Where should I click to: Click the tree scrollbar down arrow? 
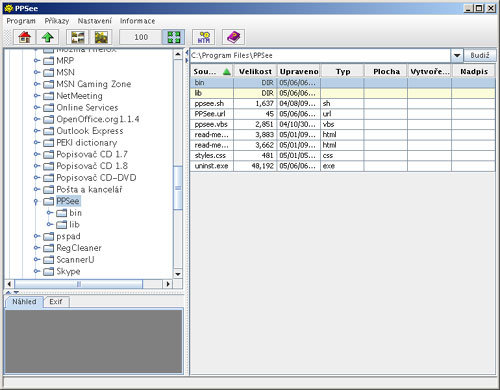point(178,274)
